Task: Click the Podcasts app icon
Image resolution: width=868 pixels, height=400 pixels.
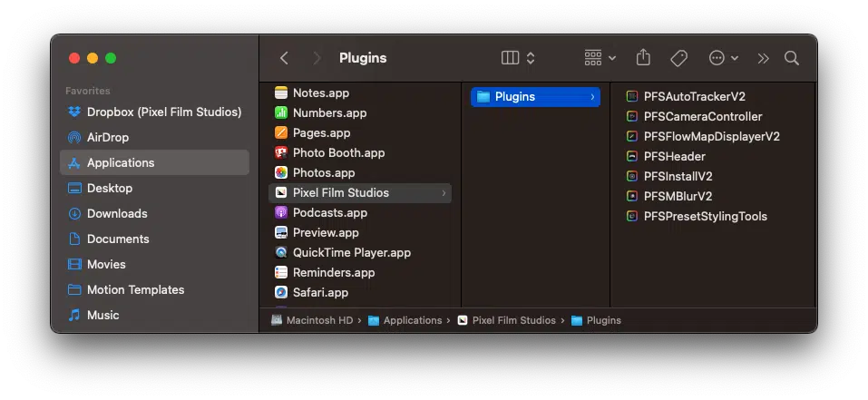Action: [281, 212]
